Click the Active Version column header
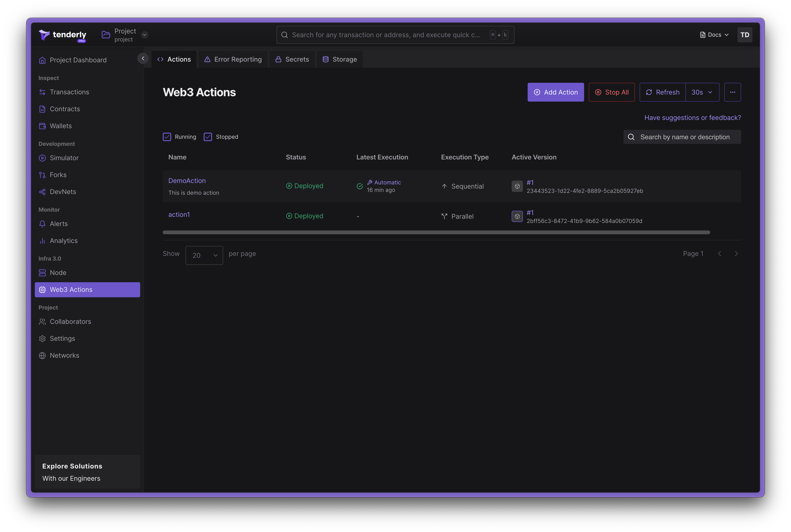The width and height of the screenshot is (791, 532). point(534,157)
